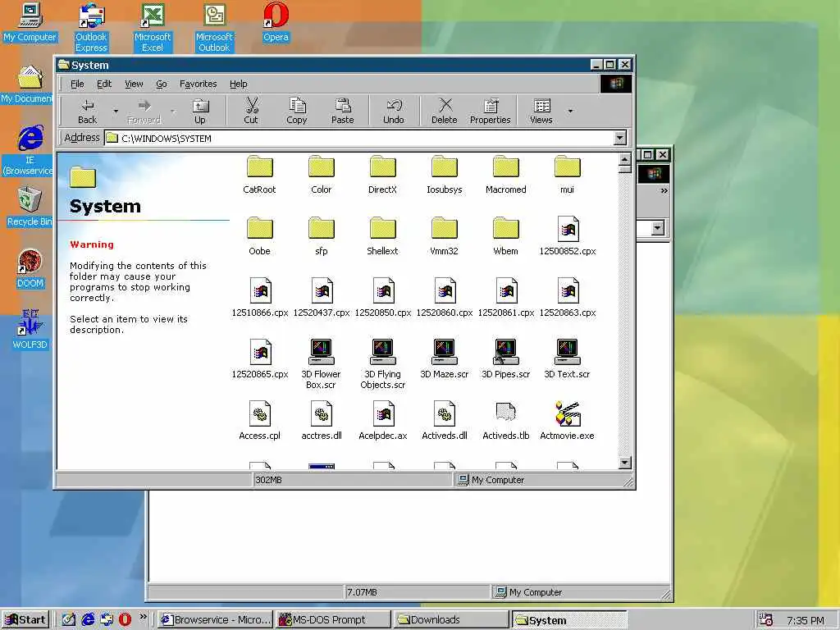This screenshot has height=630, width=840.
Task: Open Properties from the toolbar
Action: point(491,112)
